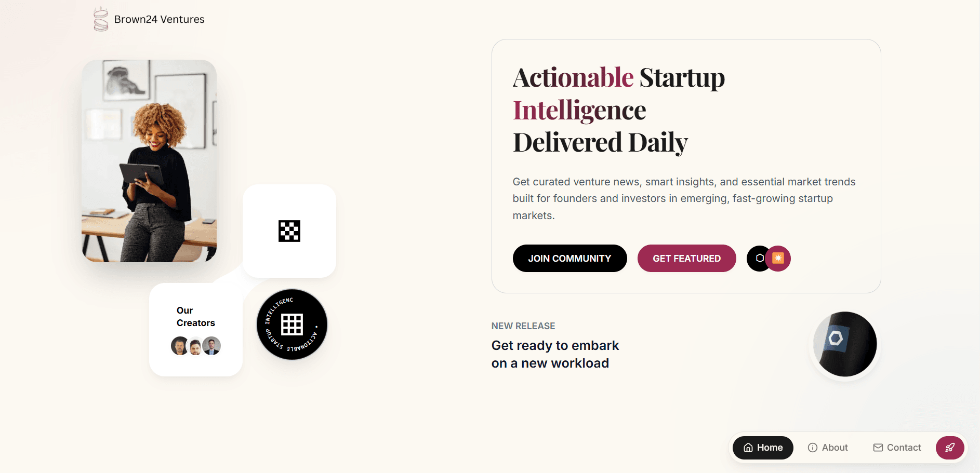Click the circular New Release hexagon image
The width and height of the screenshot is (980, 473).
point(844,344)
